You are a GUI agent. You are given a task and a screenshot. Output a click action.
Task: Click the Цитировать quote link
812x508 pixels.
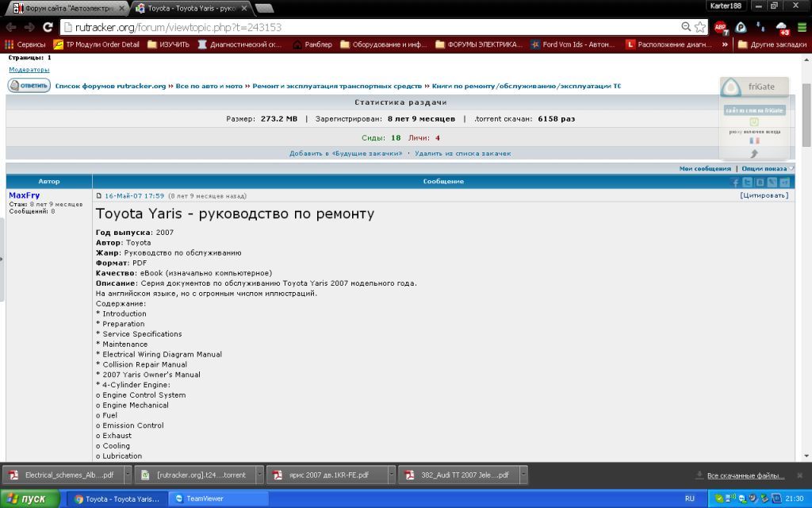click(x=764, y=195)
